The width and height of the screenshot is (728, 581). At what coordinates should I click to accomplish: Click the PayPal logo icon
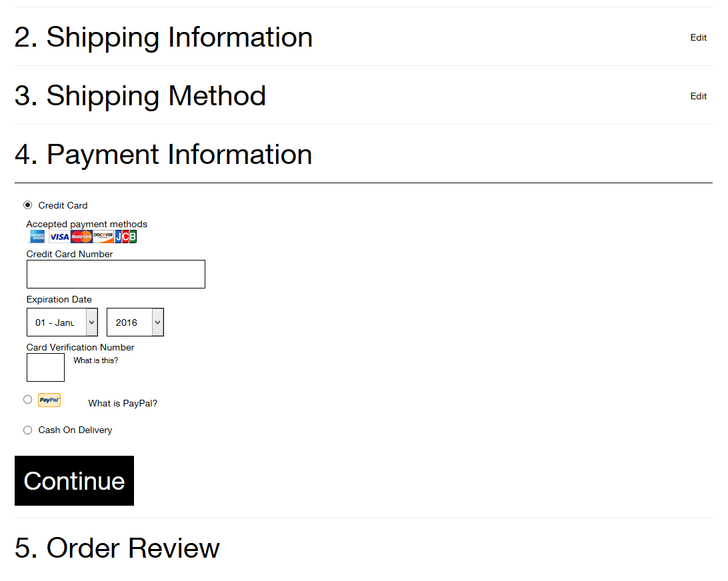click(49, 400)
